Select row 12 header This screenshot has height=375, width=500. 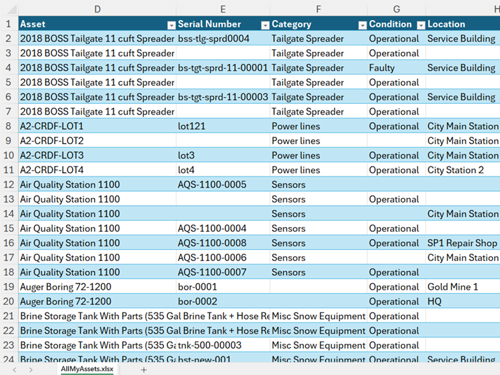tap(9, 184)
